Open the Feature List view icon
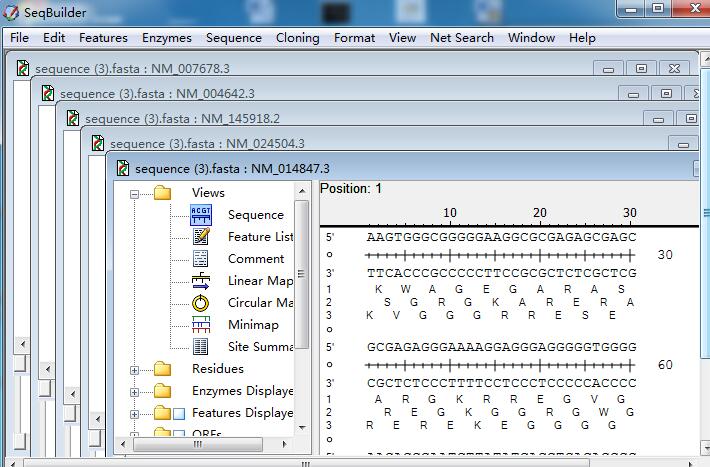Screen dimensions: 710x467 pos(201,237)
